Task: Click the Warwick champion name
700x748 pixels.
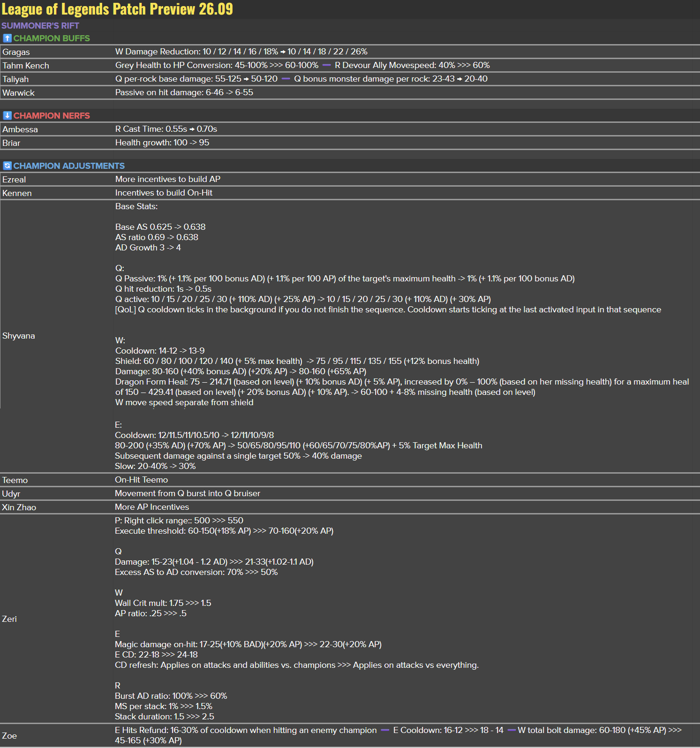Action: pos(18,93)
